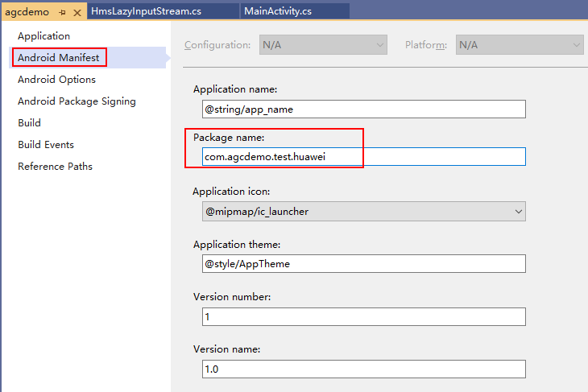This screenshot has height=392, width=588.
Task: Select the Version number field
Action: tap(363, 317)
